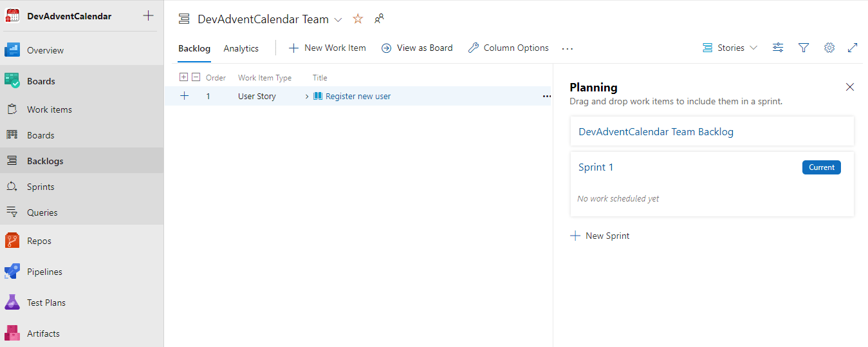Open team members icon next to star
868x347 pixels.
379,19
